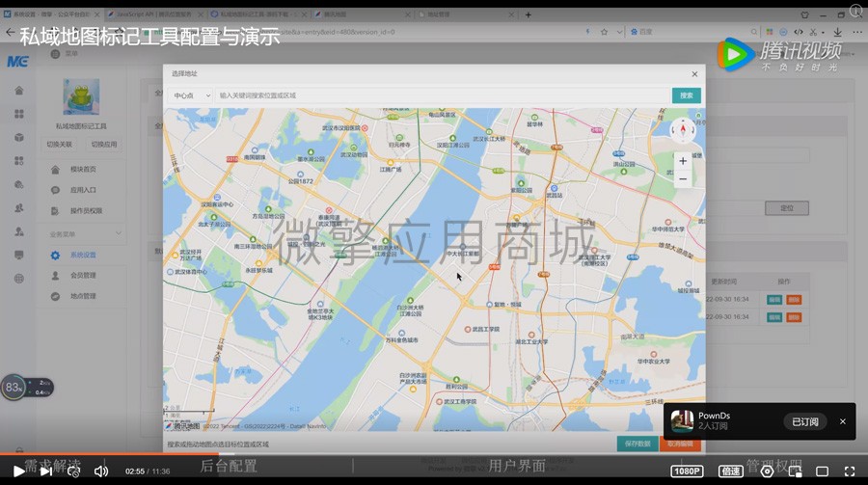This screenshot has height=485, width=868.
Task: Click the 定位 button behind the dialog
Action: 787,208
